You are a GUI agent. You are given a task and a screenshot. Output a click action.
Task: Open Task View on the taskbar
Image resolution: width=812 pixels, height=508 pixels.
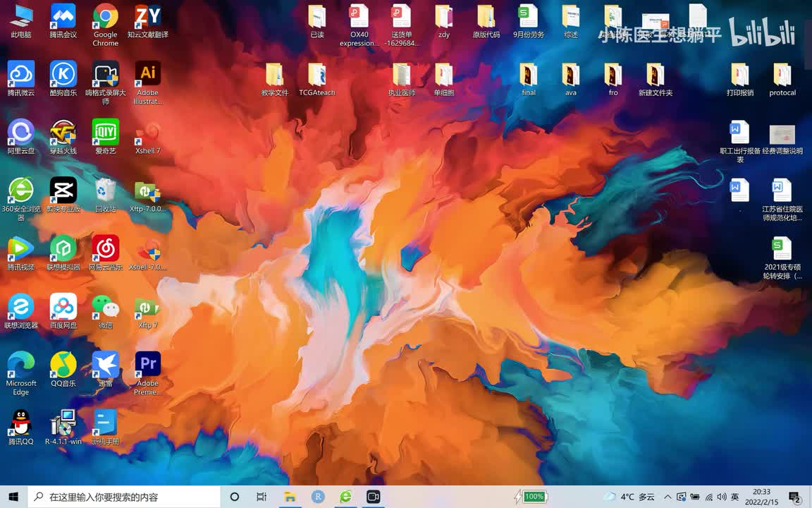tap(262, 497)
